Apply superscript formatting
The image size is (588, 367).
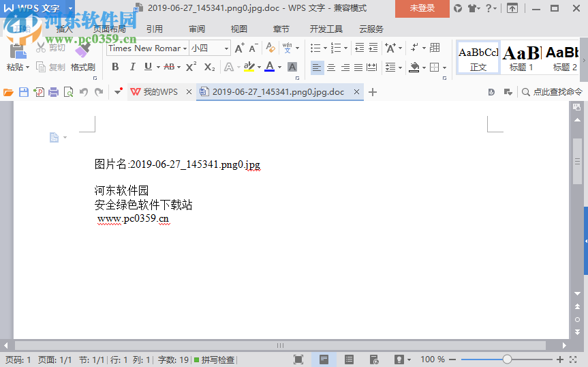point(191,67)
